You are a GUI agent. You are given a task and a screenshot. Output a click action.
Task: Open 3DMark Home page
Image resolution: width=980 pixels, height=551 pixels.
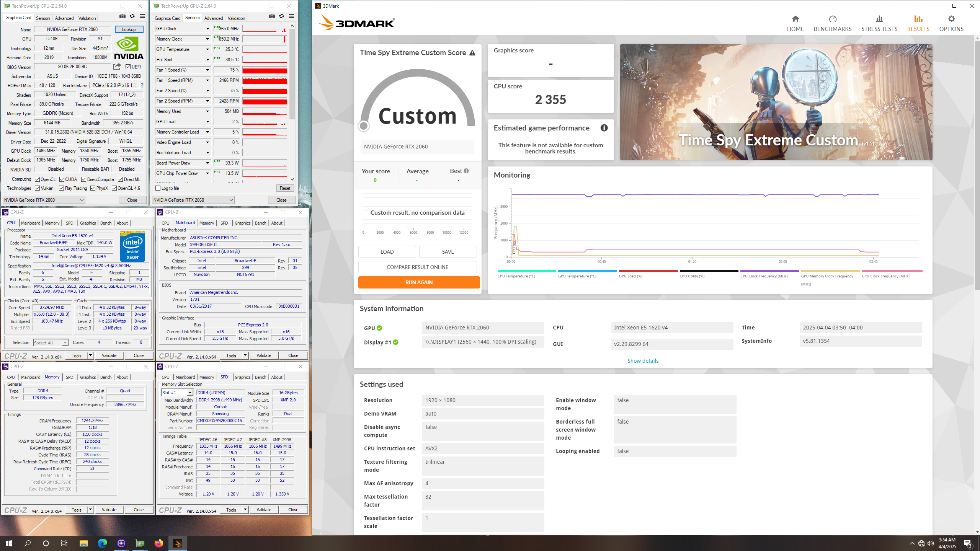click(795, 23)
